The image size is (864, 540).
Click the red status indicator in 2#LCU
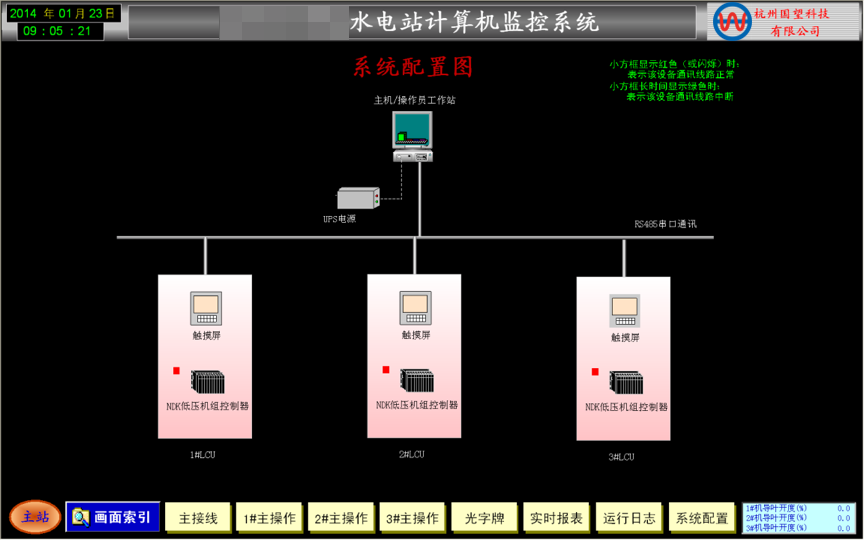click(x=386, y=370)
